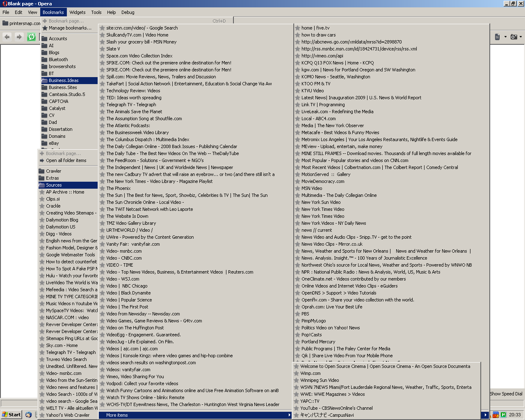Open the printersnap.com folder on the bookmarks bar
Image resolution: width=525 pixels, height=420 pixels.
pos(21,23)
